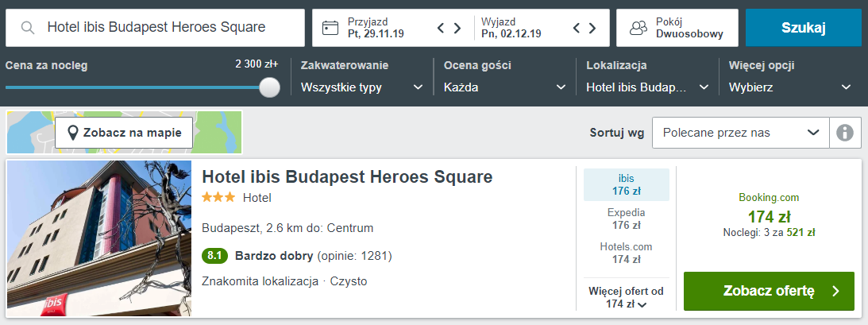
Task: Click the price per night slider handle
Action: 270,87
